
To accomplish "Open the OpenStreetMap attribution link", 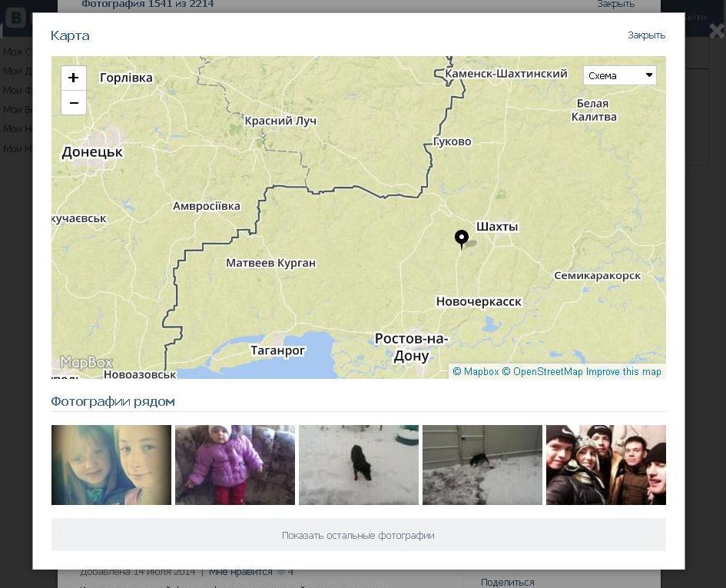I will point(542,372).
